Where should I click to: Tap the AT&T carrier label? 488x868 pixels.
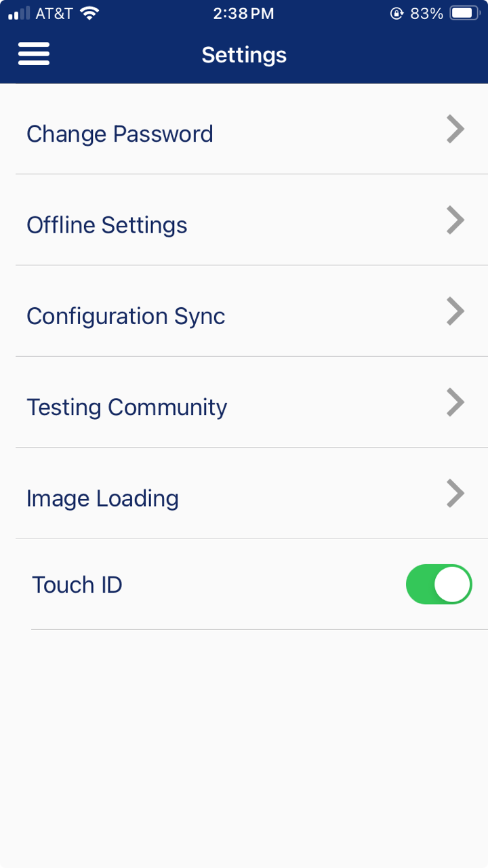click(x=54, y=13)
